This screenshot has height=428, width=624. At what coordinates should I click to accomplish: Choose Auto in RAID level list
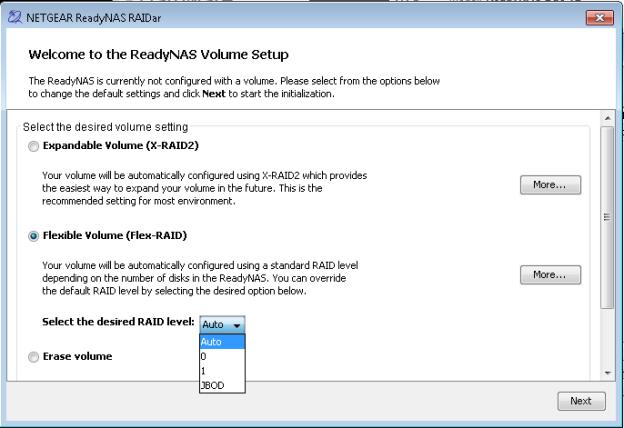(222, 342)
